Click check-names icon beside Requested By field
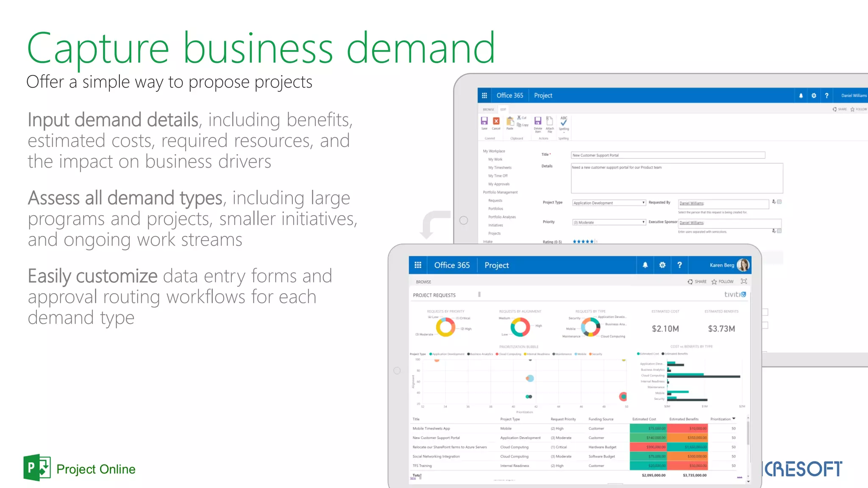 point(774,202)
